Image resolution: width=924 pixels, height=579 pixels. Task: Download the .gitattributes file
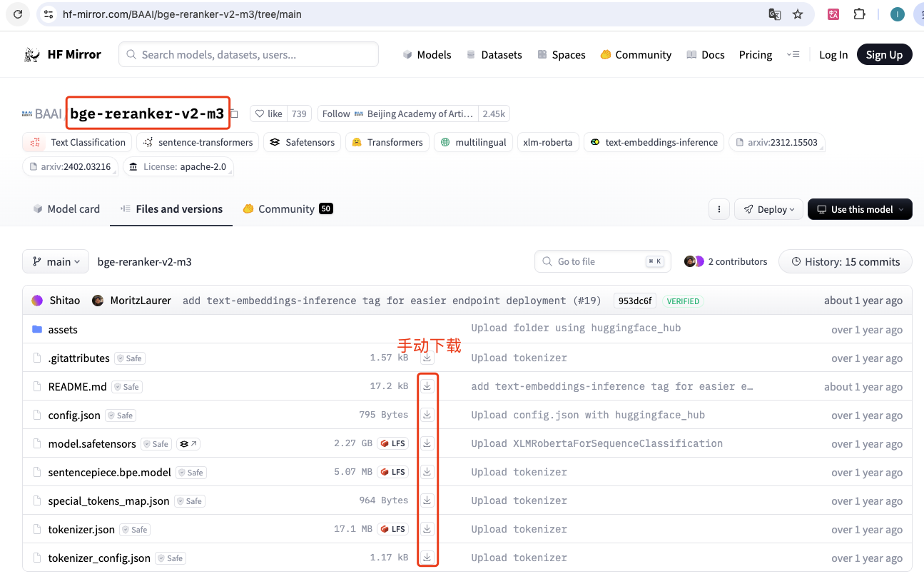[x=427, y=358]
